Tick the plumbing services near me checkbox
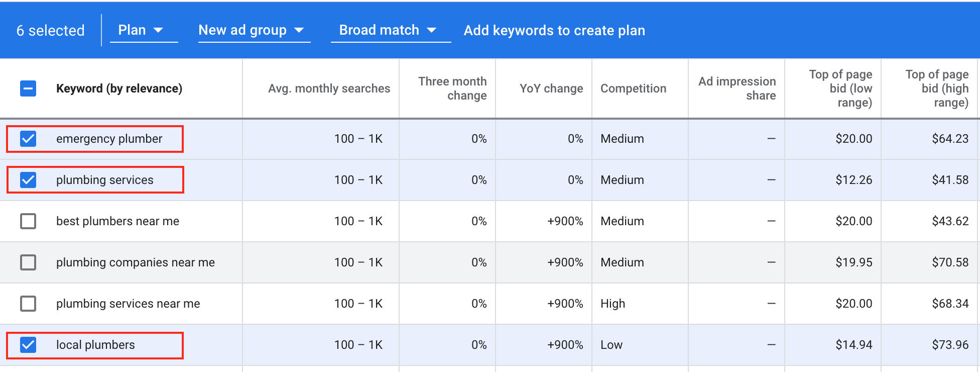Image resolution: width=980 pixels, height=372 pixels. (28, 304)
